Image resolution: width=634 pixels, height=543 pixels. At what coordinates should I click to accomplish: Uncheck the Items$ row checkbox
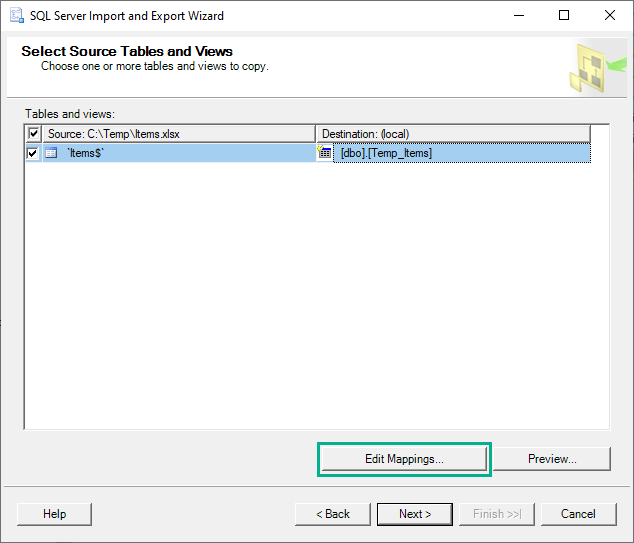coord(34,153)
